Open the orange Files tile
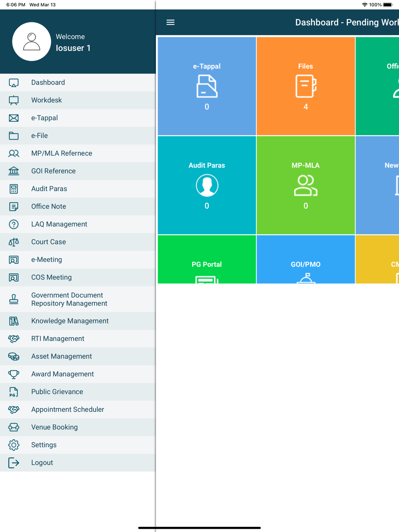This screenshot has height=532, width=399. pyautogui.click(x=306, y=86)
